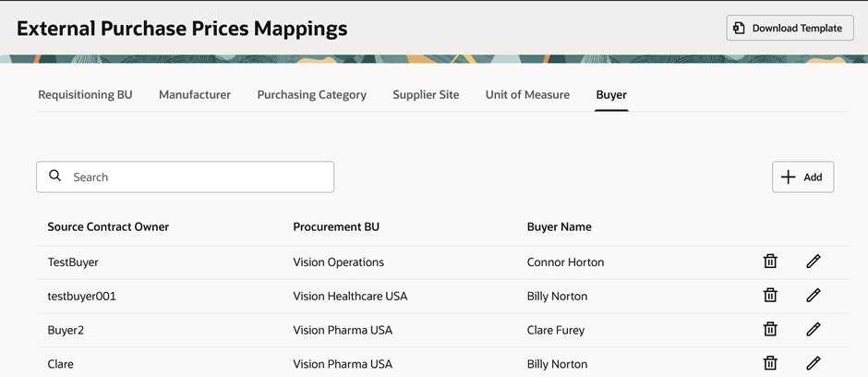Image resolution: width=868 pixels, height=377 pixels.
Task: Click the Download Template button
Action: pos(790,28)
